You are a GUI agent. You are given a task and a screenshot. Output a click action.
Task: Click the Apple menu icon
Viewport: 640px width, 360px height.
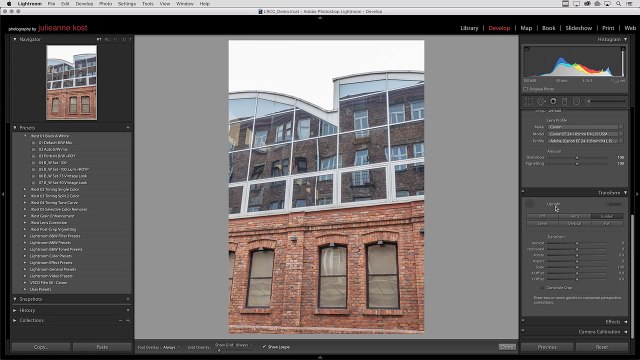(x=9, y=4)
